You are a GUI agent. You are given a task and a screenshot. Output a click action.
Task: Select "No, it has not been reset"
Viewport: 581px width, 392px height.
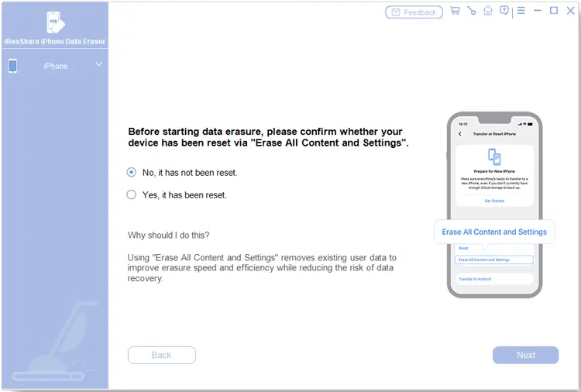(182, 173)
